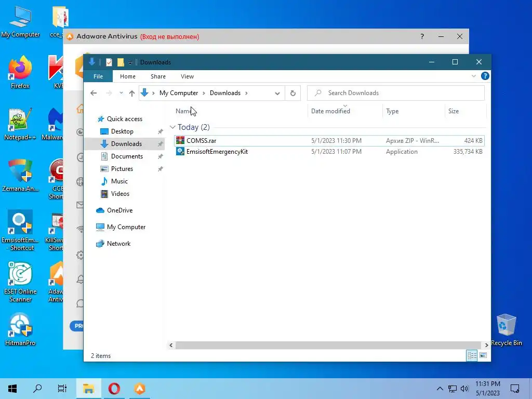Expand the breadcrumb arrow after Downloads

[x=246, y=93]
